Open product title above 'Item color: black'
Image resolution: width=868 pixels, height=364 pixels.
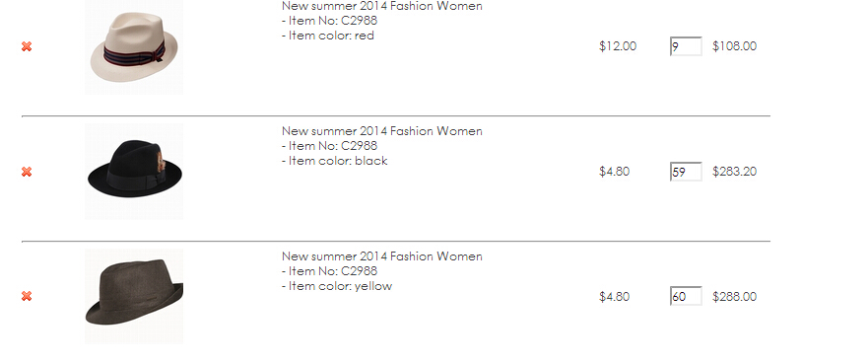[382, 131]
